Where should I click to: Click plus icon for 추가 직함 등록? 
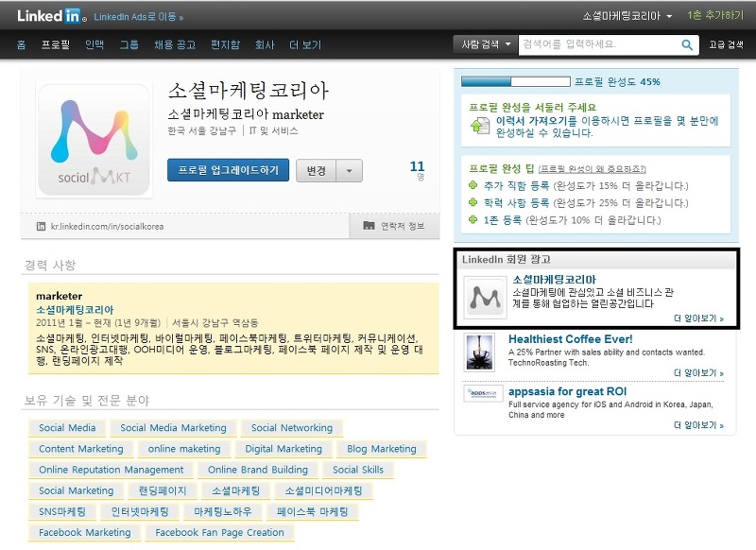473,185
